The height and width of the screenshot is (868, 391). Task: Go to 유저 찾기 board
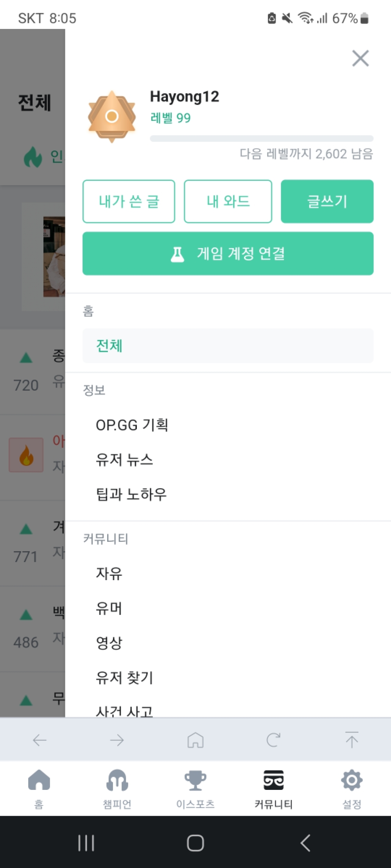[x=124, y=678]
